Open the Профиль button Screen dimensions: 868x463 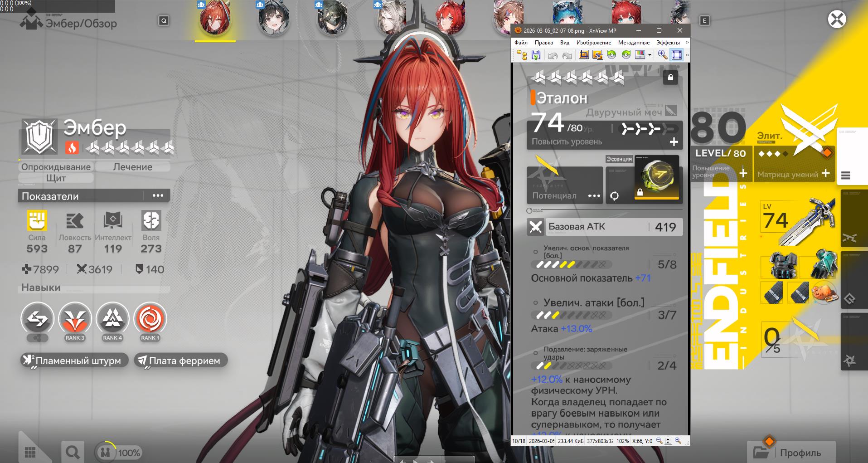[792, 453]
